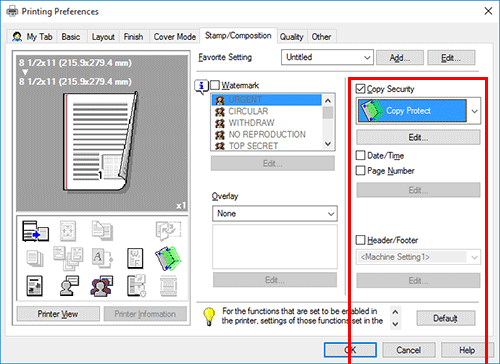The image size is (500, 364).
Task: Switch to the Other tab
Action: coord(321,37)
